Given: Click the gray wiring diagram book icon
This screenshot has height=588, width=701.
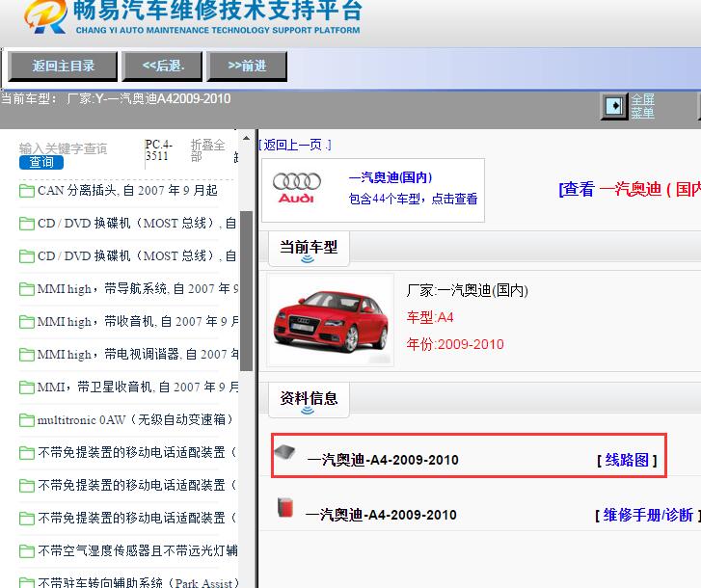Looking at the screenshot, I should (x=285, y=453).
